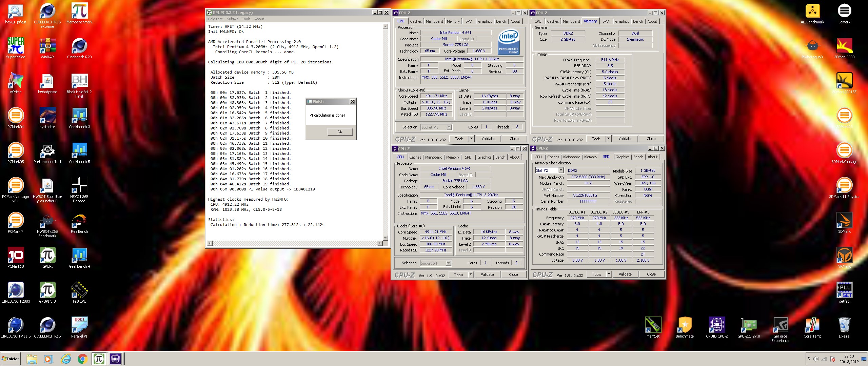868x366 pixels.
Task: Launch HEVC h265 Decode icon
Action: [x=79, y=190]
